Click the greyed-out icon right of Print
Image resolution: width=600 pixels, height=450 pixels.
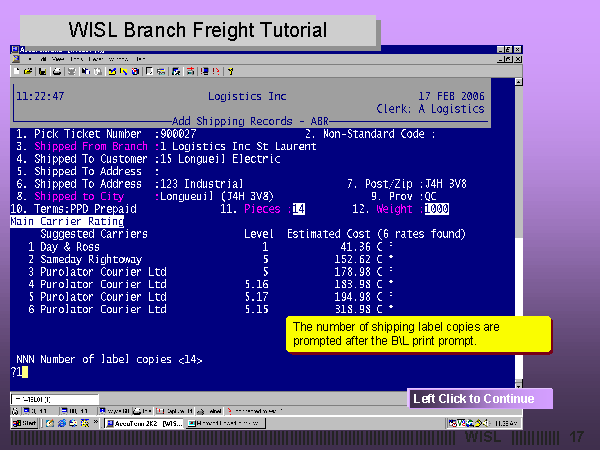tap(72, 71)
